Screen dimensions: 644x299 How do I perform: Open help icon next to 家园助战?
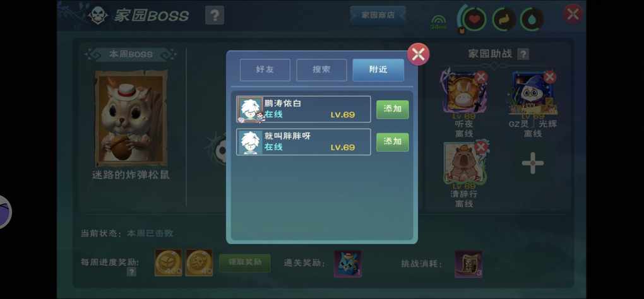pos(523,54)
